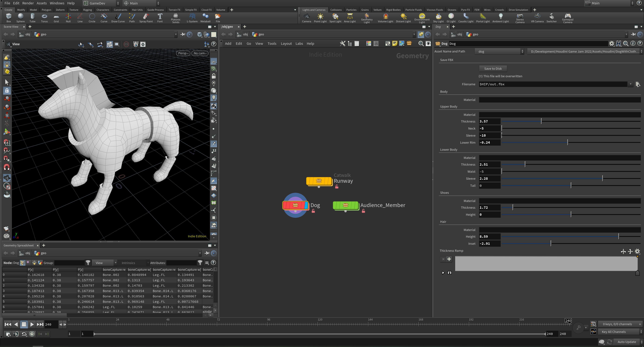Viewport: 644px width, 347px height.
Task: Click the Save to Disk button
Action: 493,69
